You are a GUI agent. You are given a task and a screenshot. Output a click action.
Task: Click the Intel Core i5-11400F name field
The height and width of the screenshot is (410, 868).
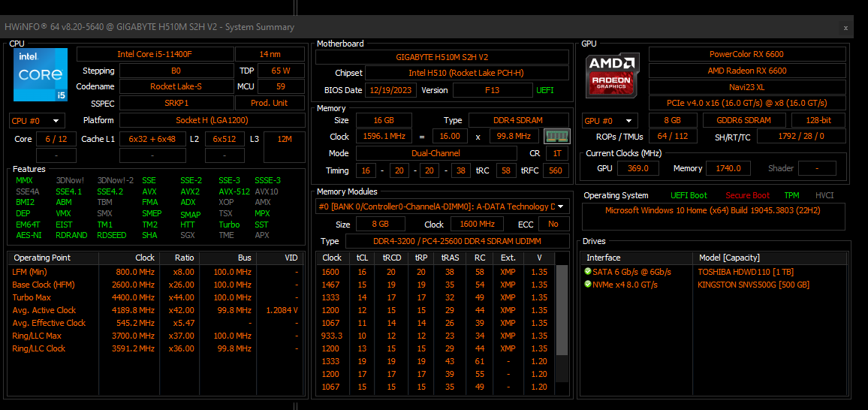[x=155, y=54]
